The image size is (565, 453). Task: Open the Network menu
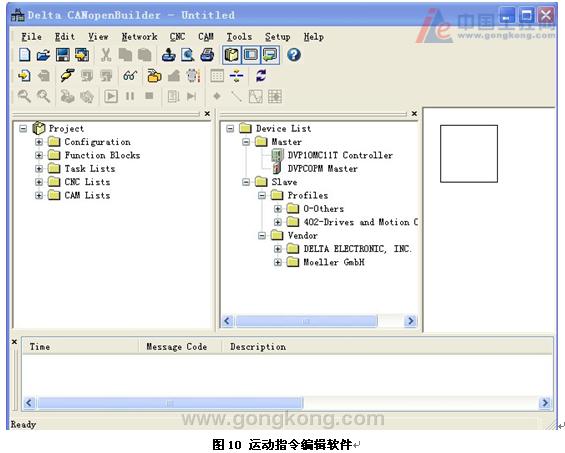click(139, 37)
